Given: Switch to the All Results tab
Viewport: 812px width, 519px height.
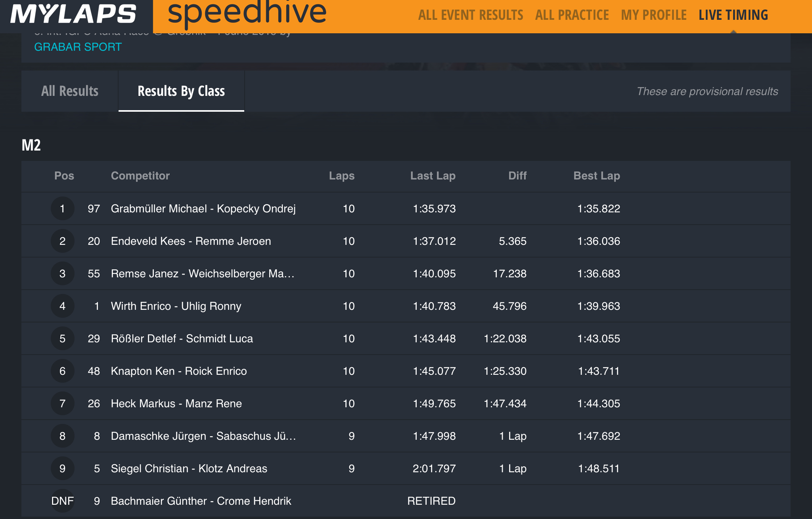Looking at the screenshot, I should pyautogui.click(x=70, y=91).
